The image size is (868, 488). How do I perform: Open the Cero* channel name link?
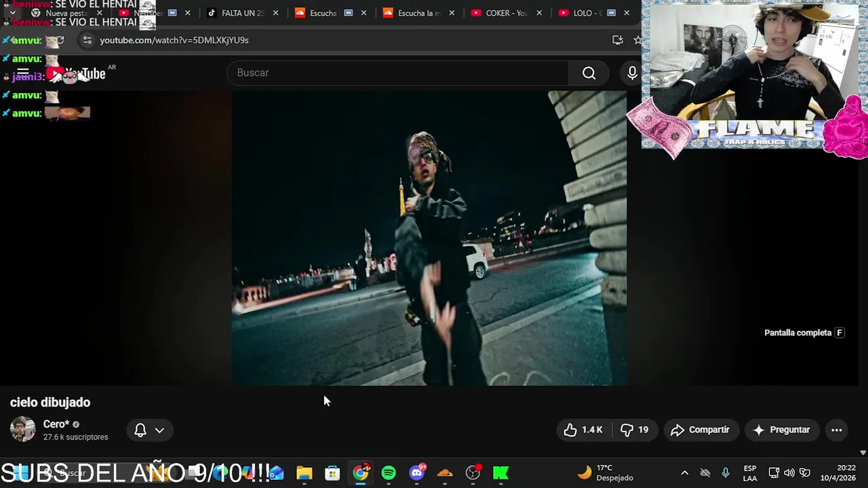56,424
